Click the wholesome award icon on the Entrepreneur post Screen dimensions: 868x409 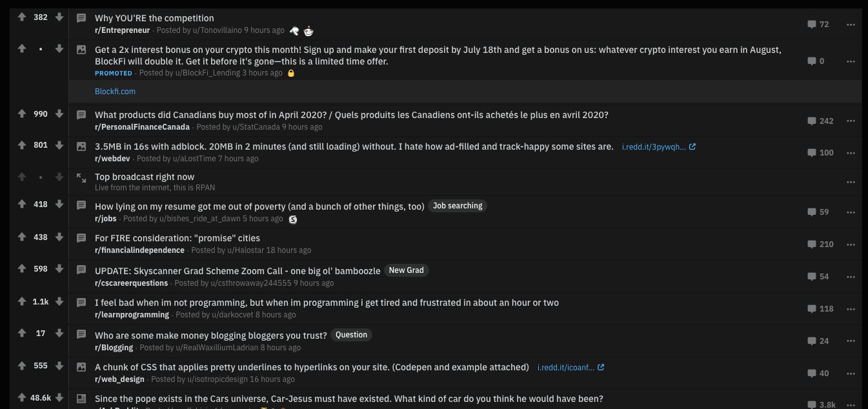pos(294,30)
